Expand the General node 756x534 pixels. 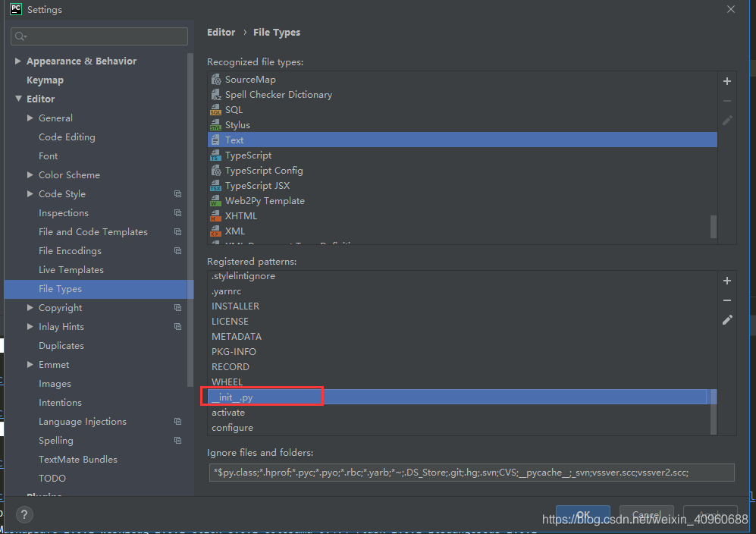tap(30, 118)
